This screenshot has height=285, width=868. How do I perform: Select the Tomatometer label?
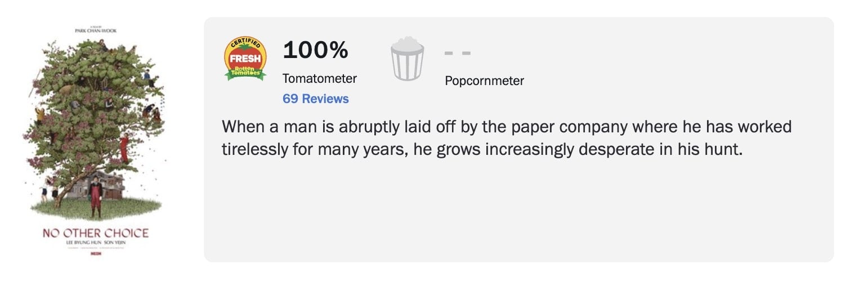click(x=319, y=79)
